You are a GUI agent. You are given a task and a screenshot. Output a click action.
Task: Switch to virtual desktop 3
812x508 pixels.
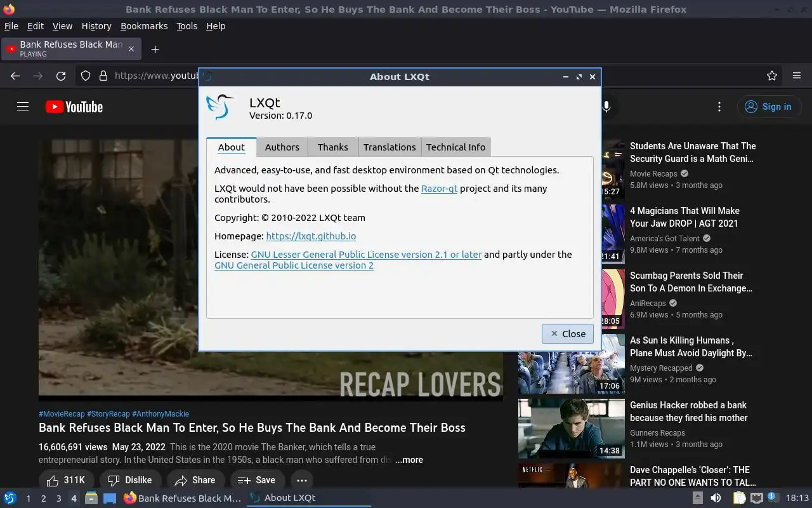[x=58, y=498]
